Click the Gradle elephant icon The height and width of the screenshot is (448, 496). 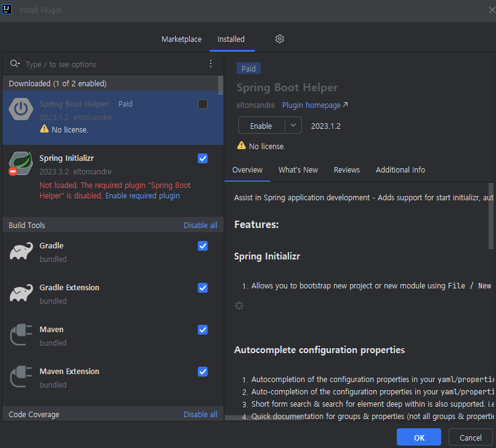21,251
